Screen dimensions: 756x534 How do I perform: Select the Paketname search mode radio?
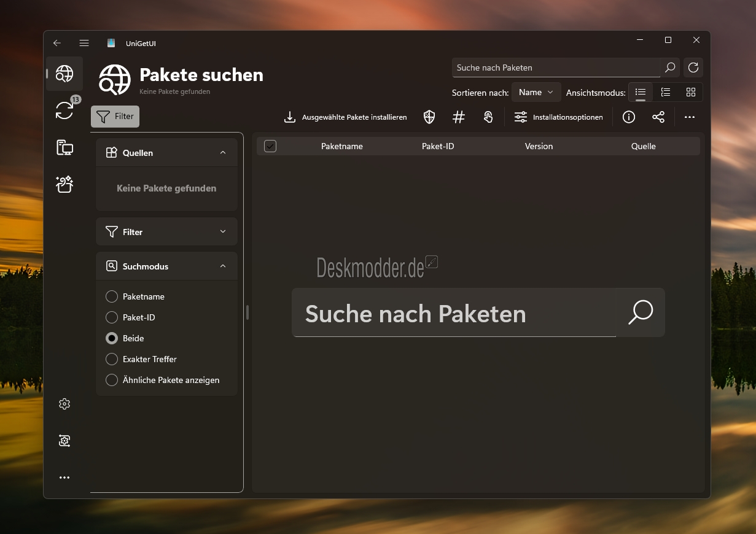112,296
